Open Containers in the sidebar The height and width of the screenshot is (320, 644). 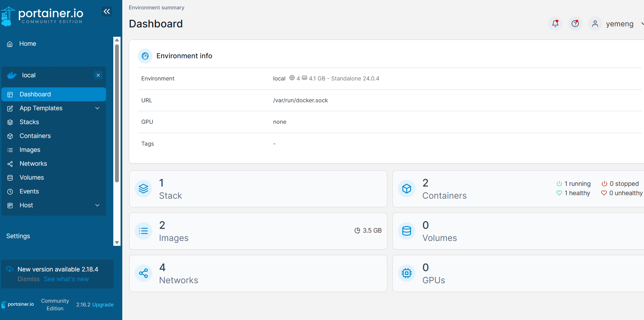tap(35, 136)
